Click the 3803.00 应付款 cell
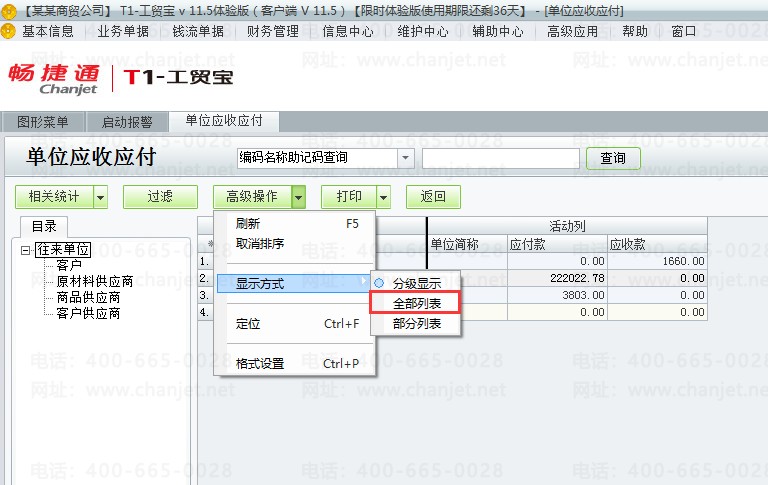The height and width of the screenshot is (485, 768). tap(557, 295)
